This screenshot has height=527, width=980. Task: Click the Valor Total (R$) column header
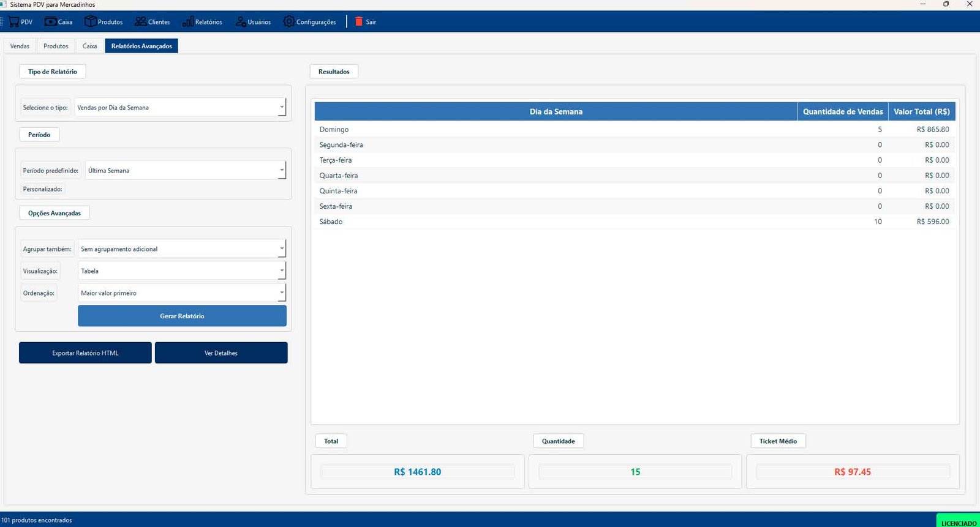coord(921,111)
